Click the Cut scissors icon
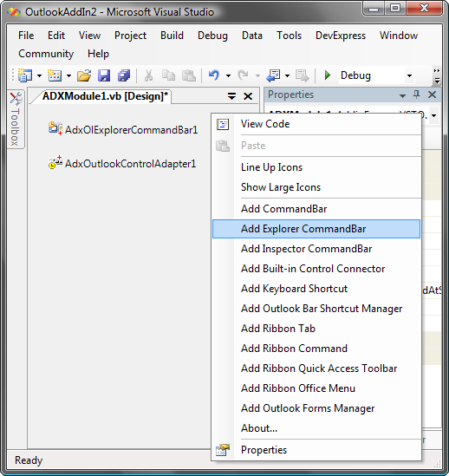The height and width of the screenshot is (476, 449). (x=148, y=75)
